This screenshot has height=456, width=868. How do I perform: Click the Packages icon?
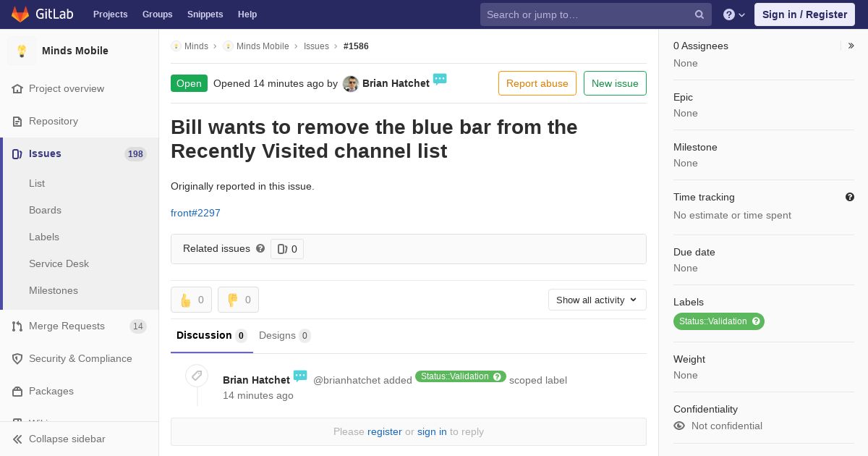[17, 391]
